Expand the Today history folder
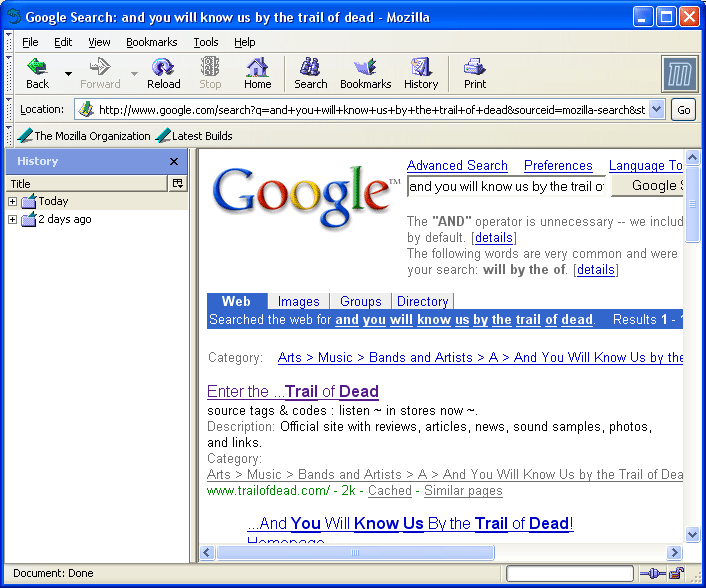 (13, 201)
